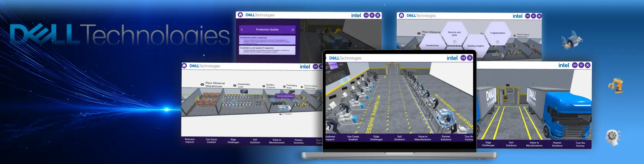Screen dimensions: 644x164
Task: Open Tour the Factory in truck window
Action: 580,144
